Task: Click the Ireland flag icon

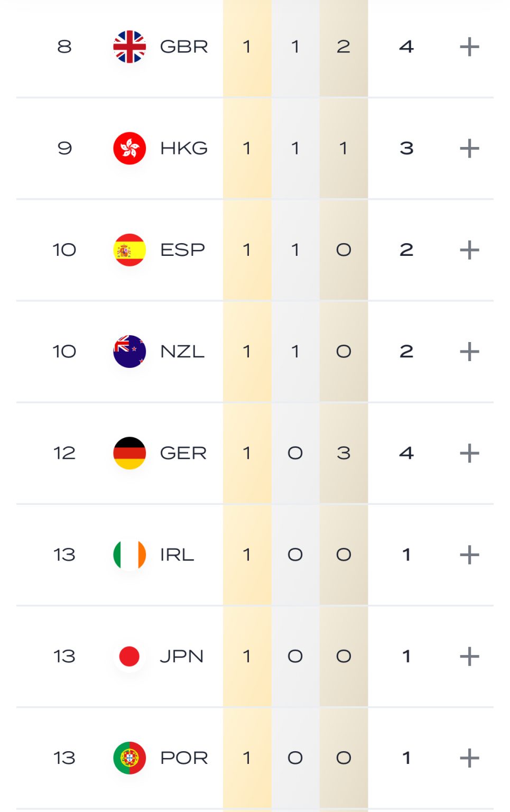Action: click(129, 555)
